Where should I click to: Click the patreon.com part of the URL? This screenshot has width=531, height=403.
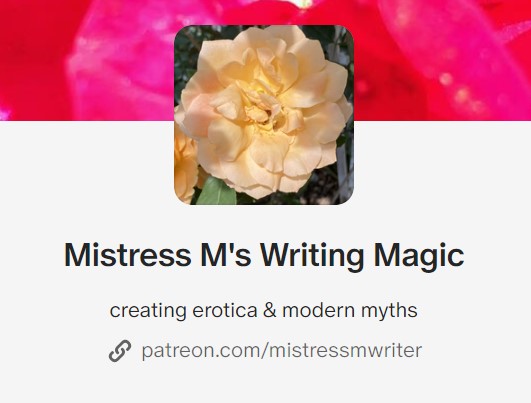click(x=199, y=351)
